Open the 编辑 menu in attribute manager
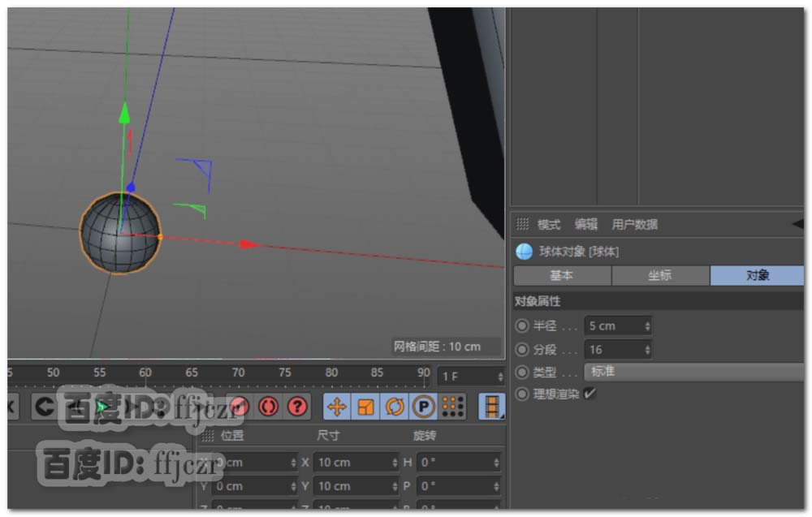The image size is (812, 517). click(x=586, y=225)
